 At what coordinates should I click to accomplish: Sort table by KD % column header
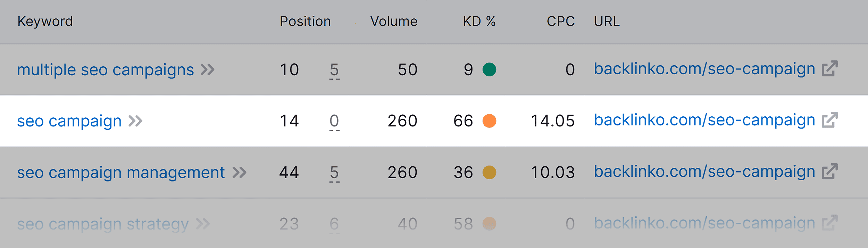[479, 22]
